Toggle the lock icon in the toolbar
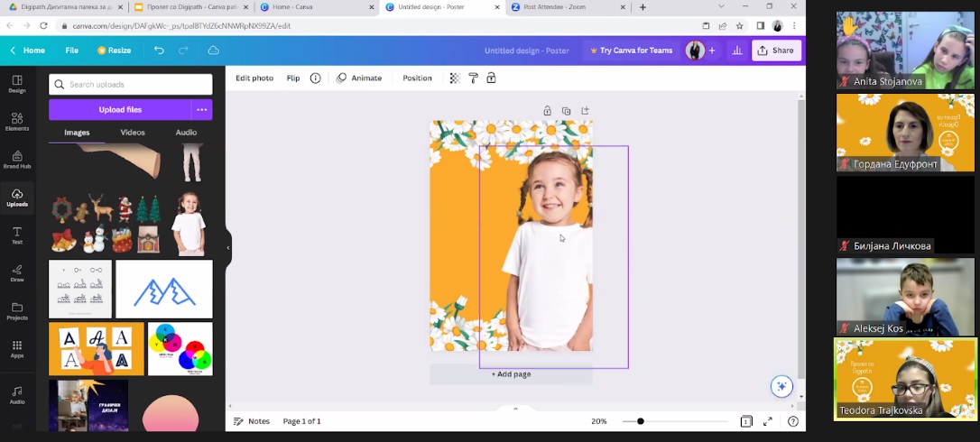The height and width of the screenshot is (442, 980). (x=491, y=78)
